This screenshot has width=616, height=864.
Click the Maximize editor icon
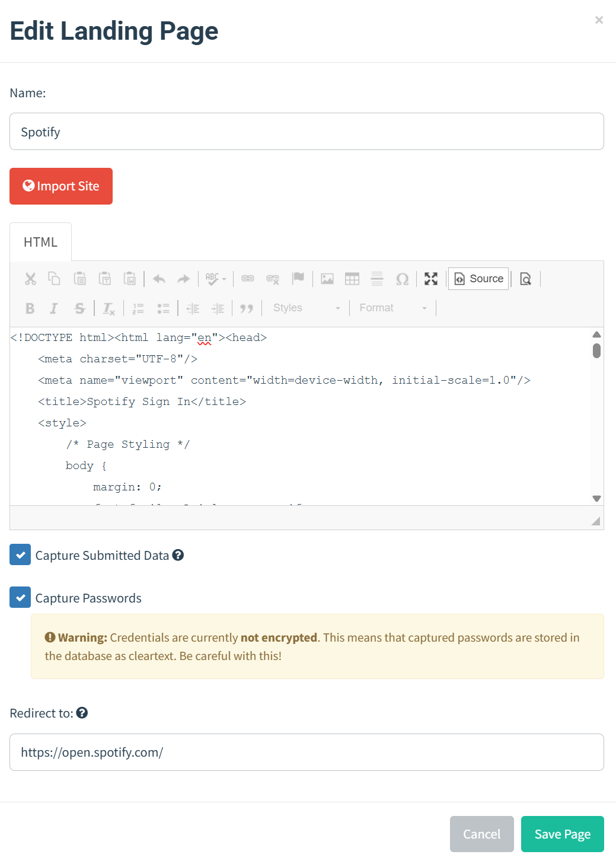(x=431, y=279)
